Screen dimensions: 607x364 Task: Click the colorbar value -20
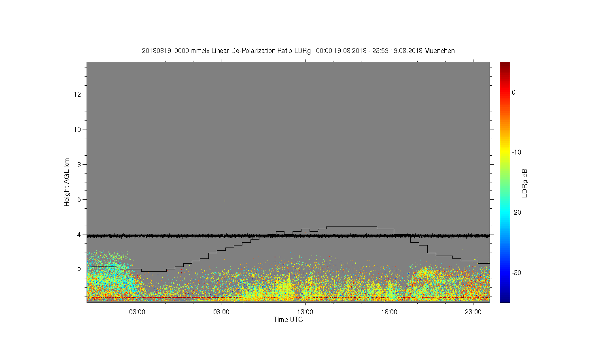click(516, 212)
